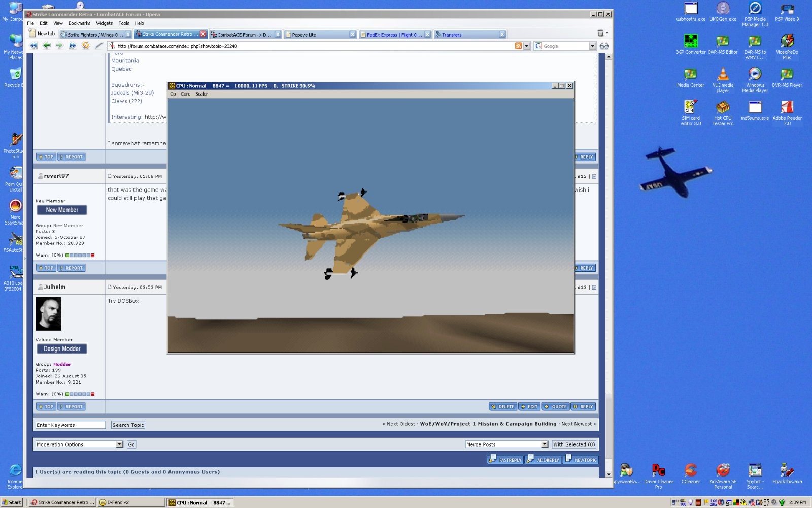Open HijackThis.exe desktop icon
This screenshot has width=812, height=508.
[787, 473]
